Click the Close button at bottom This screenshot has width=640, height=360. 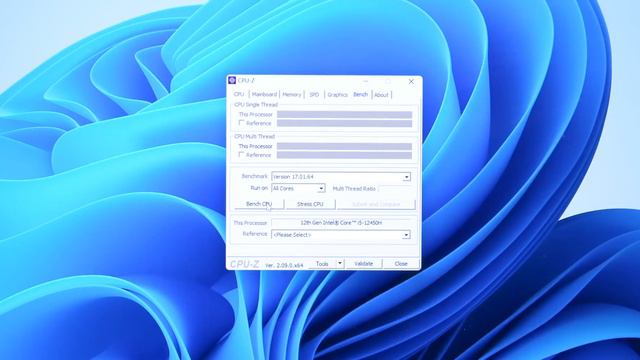pyautogui.click(x=401, y=264)
